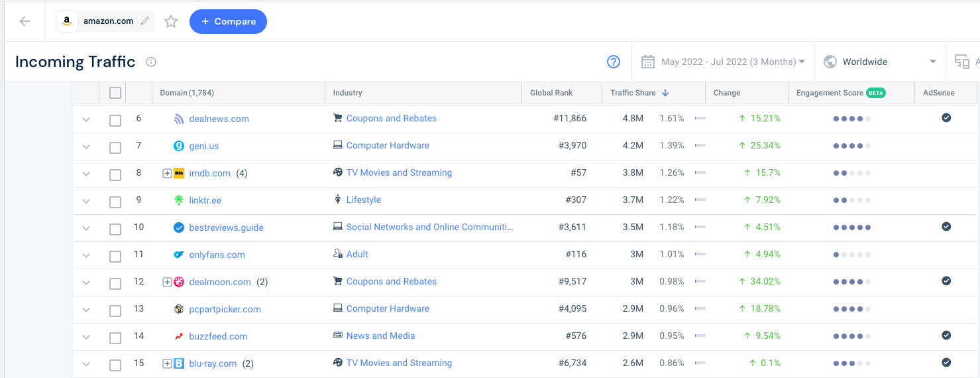The width and height of the screenshot is (980, 378).
Task: Check the geni.us row checkbox
Action: 115,147
